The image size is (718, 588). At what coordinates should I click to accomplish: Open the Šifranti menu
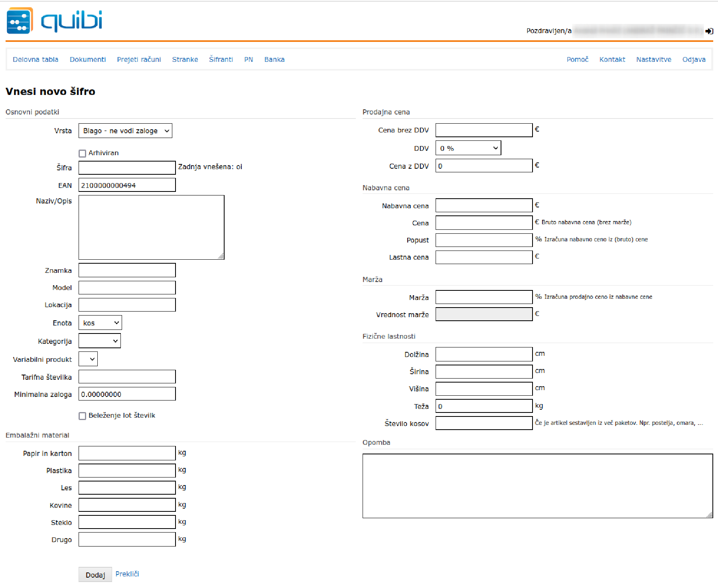click(x=221, y=59)
